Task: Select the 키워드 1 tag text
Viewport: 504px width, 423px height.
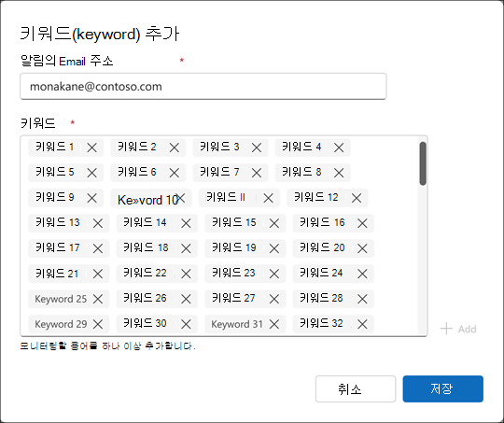Action: pyautogui.click(x=55, y=147)
